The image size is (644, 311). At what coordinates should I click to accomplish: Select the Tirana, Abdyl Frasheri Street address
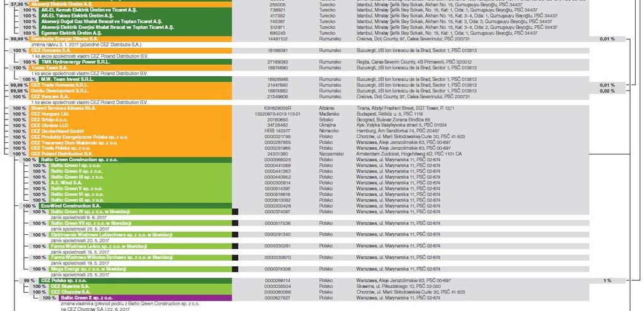[x=407, y=108]
